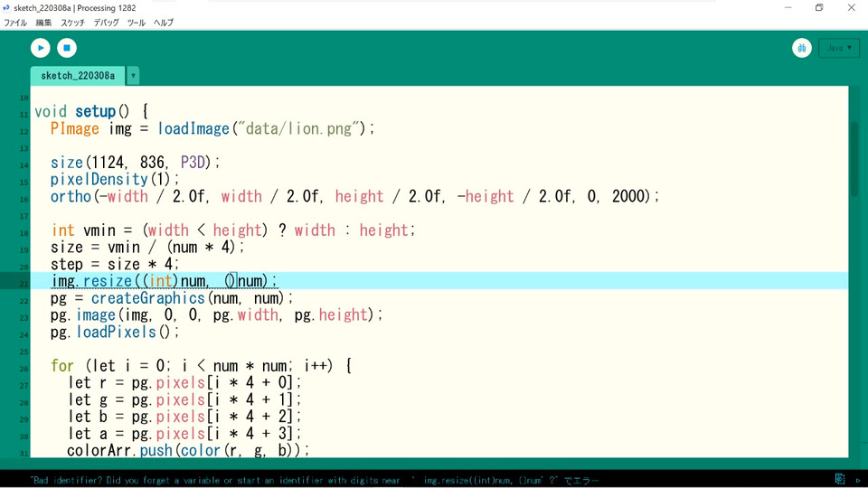Image resolution: width=868 pixels, height=488 pixels.
Task: Open the ツール menu
Action: tap(137, 23)
